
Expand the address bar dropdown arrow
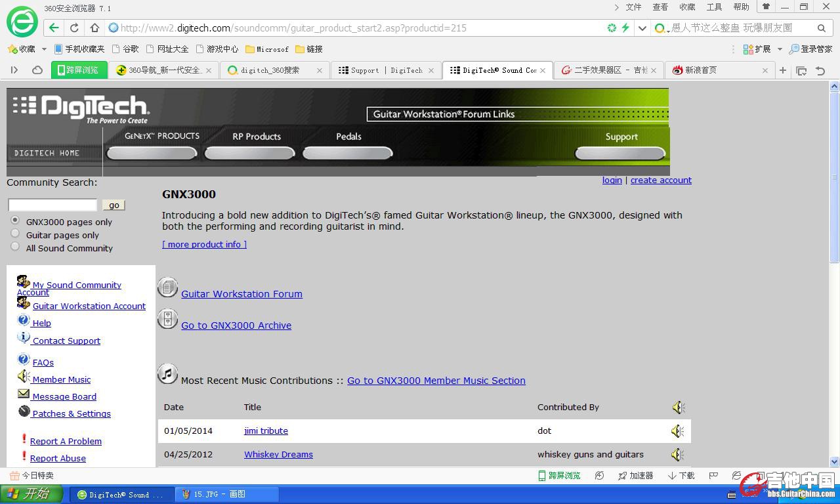coord(642,28)
